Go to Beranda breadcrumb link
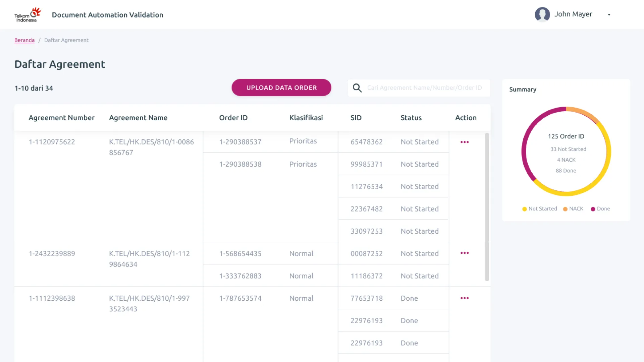The height and width of the screenshot is (362, 644). (24, 40)
